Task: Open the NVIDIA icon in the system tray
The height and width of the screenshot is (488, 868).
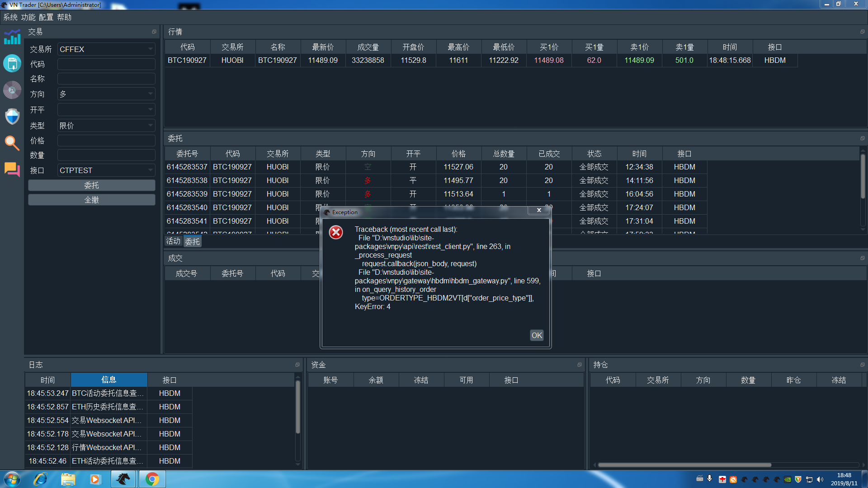Action: pyautogui.click(x=788, y=479)
